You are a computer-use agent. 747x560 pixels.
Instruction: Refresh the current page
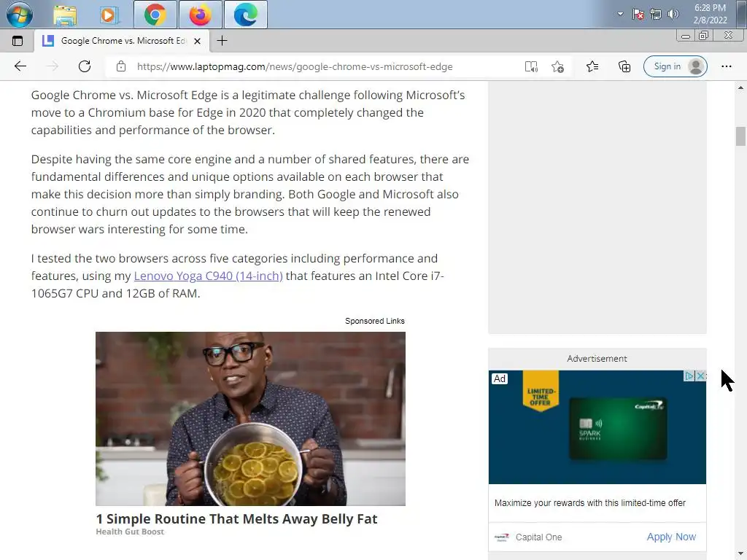point(85,66)
